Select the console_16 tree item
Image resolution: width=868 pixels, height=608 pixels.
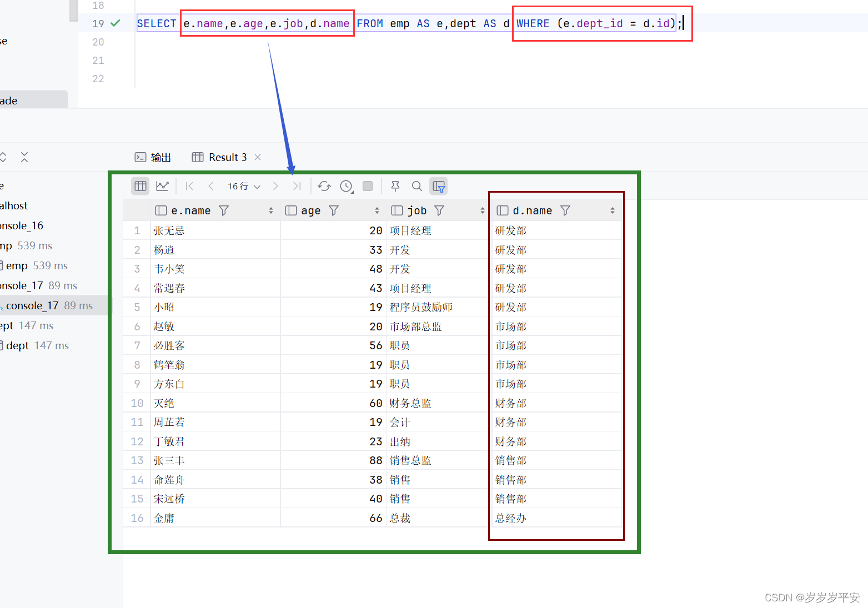tap(22, 225)
